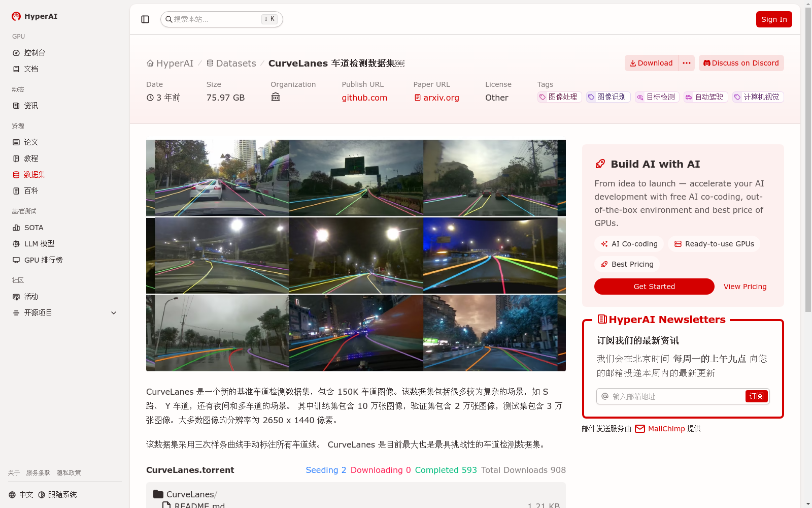Select the 图像识别 tag

tap(608, 97)
